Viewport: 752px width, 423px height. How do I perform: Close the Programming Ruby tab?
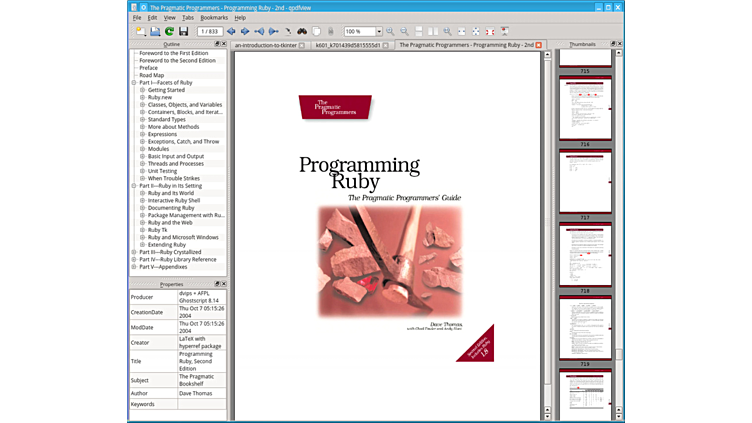pos(539,45)
